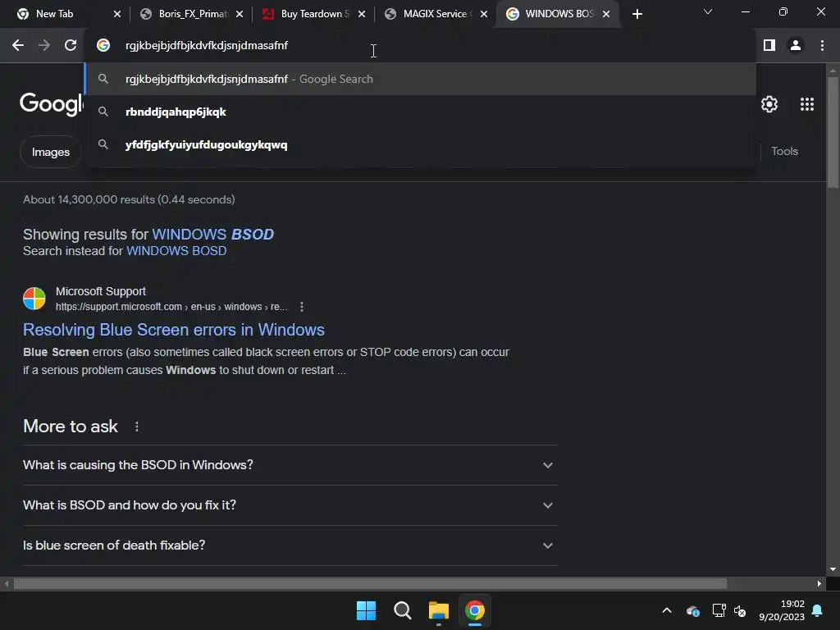Open the options dots beside Microsoft Support result

point(302,307)
